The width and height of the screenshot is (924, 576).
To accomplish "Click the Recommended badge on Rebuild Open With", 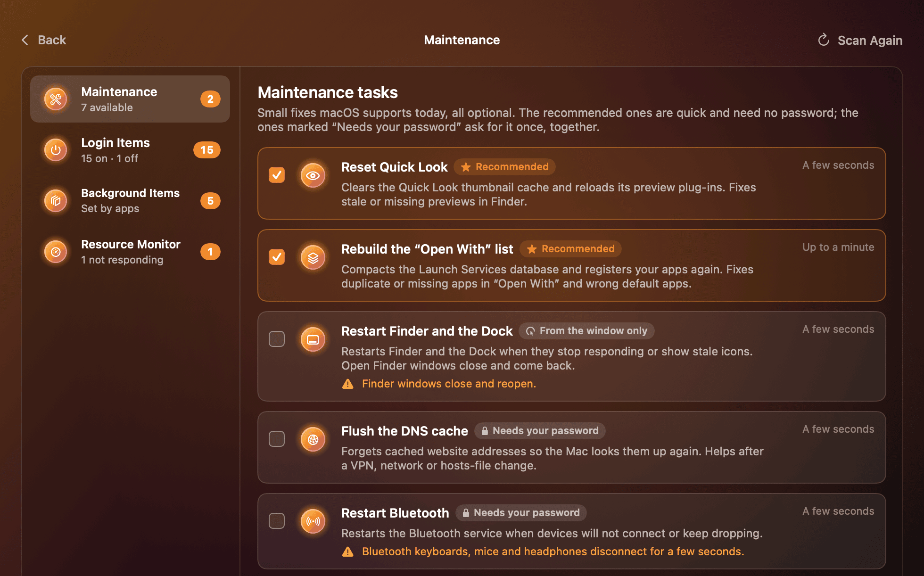I will (x=570, y=249).
